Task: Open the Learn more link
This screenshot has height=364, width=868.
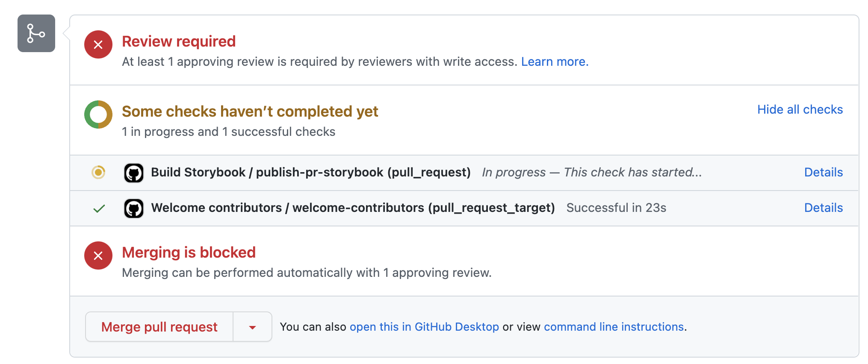Action: point(555,62)
